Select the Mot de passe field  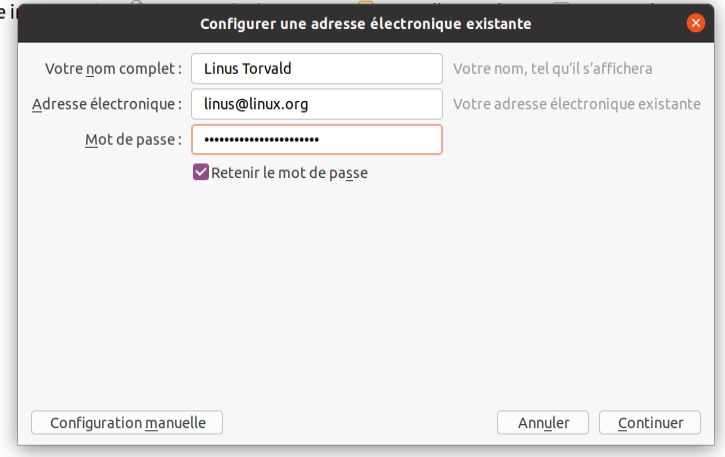coord(317,139)
